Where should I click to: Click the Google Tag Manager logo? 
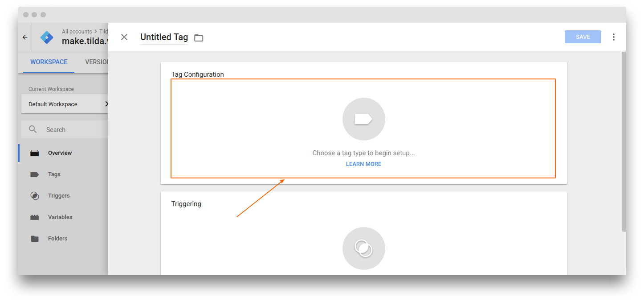click(x=46, y=37)
